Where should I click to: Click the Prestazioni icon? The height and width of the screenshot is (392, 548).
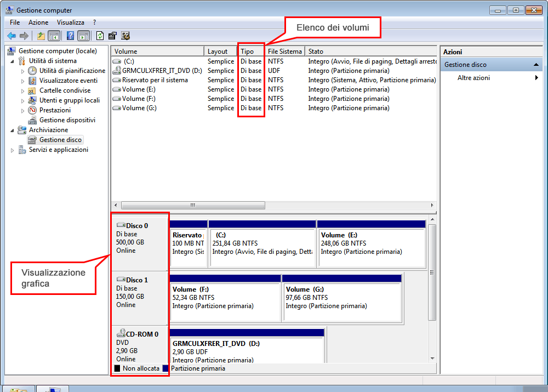[32, 110]
